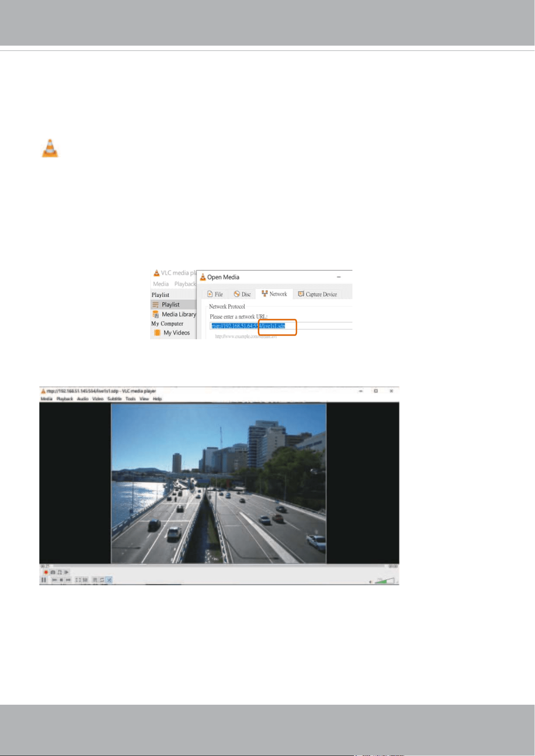The width and height of the screenshot is (535, 756).
Task: Stop playback with the stop button
Action: coord(61,580)
